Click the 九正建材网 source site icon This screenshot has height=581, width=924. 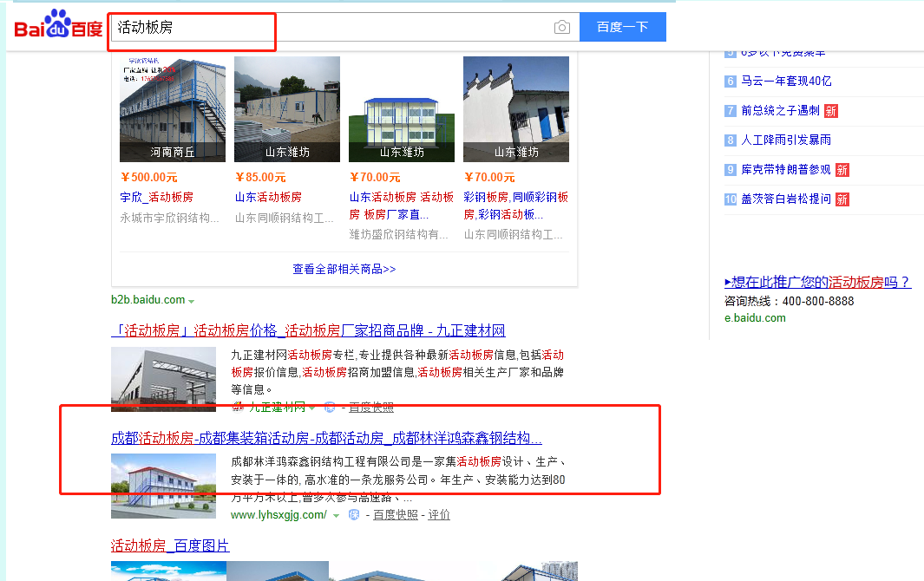(x=238, y=407)
